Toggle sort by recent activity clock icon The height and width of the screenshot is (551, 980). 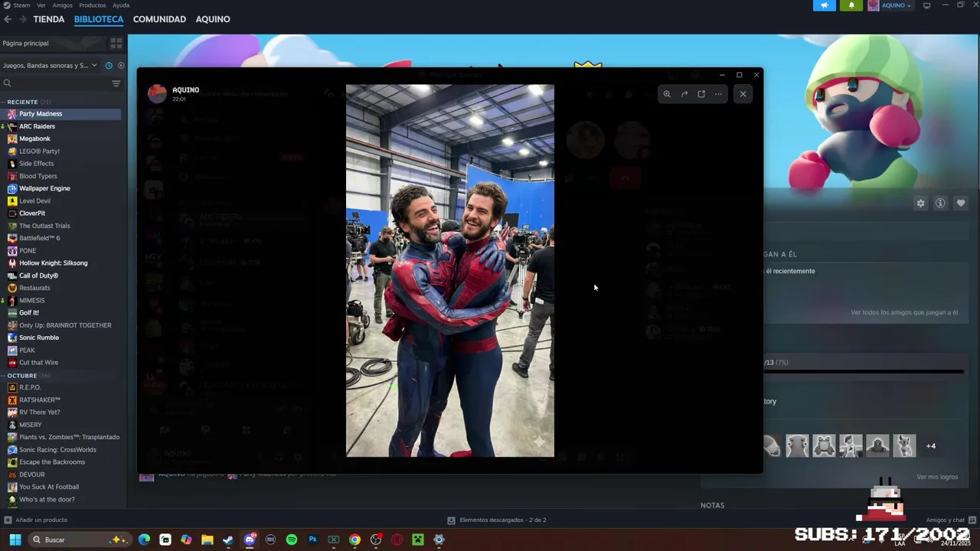coord(109,66)
